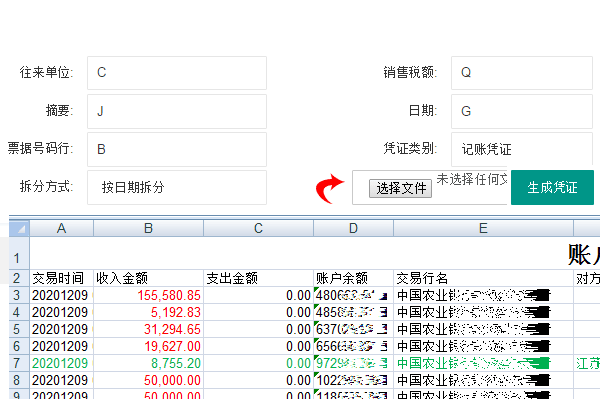
Task: Click the green 0.00 cell in row 7
Action: (x=258, y=363)
